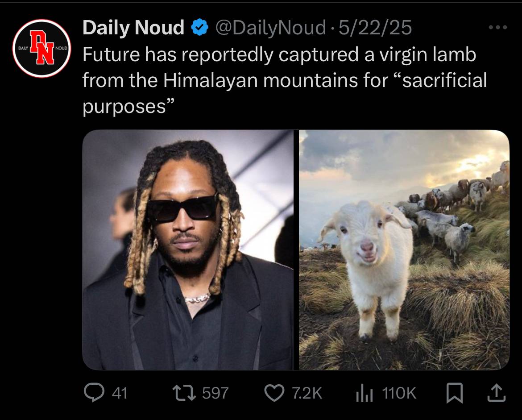Open the three-dot more options menu
This screenshot has height=420, width=522.
[x=498, y=27]
